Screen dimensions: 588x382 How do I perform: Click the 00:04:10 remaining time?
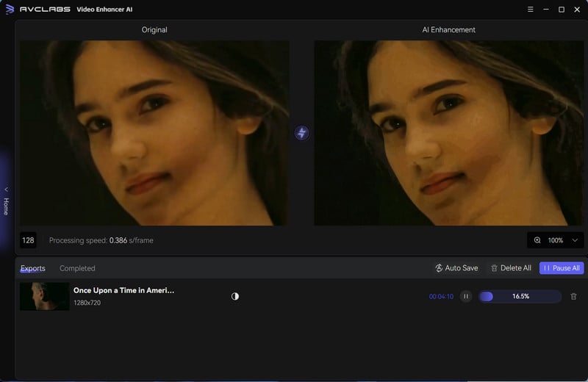441,297
